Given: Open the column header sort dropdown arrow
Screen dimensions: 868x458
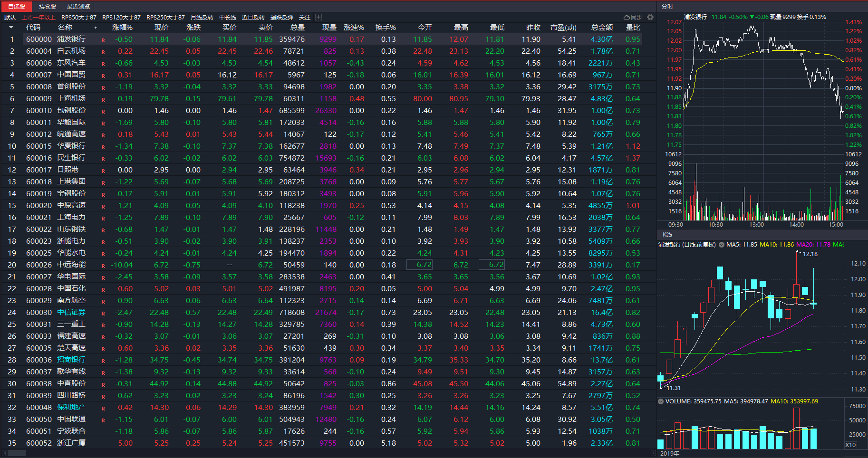Looking at the screenshot, I should [x=11, y=28].
